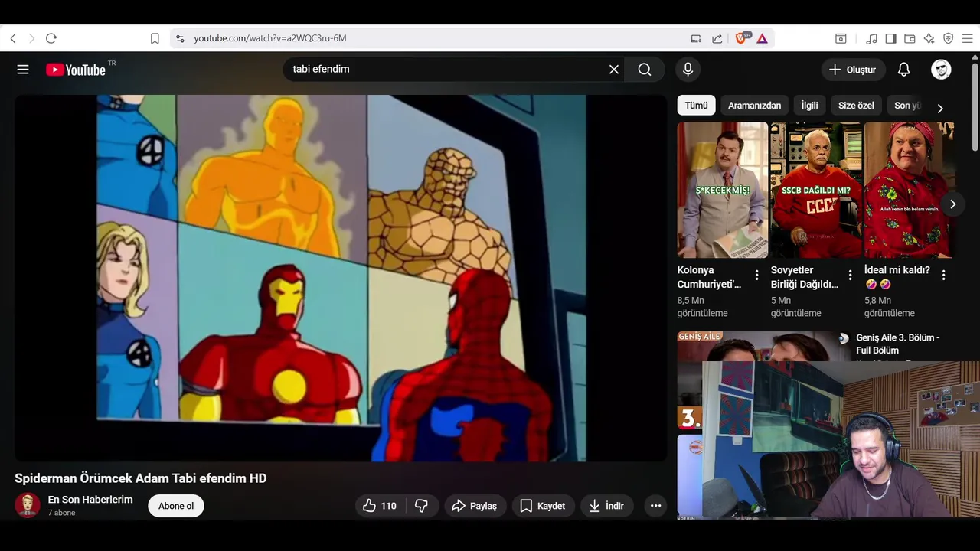Image resolution: width=980 pixels, height=551 pixels.
Task: Open the Brave Wallet icon
Action: tap(910, 38)
